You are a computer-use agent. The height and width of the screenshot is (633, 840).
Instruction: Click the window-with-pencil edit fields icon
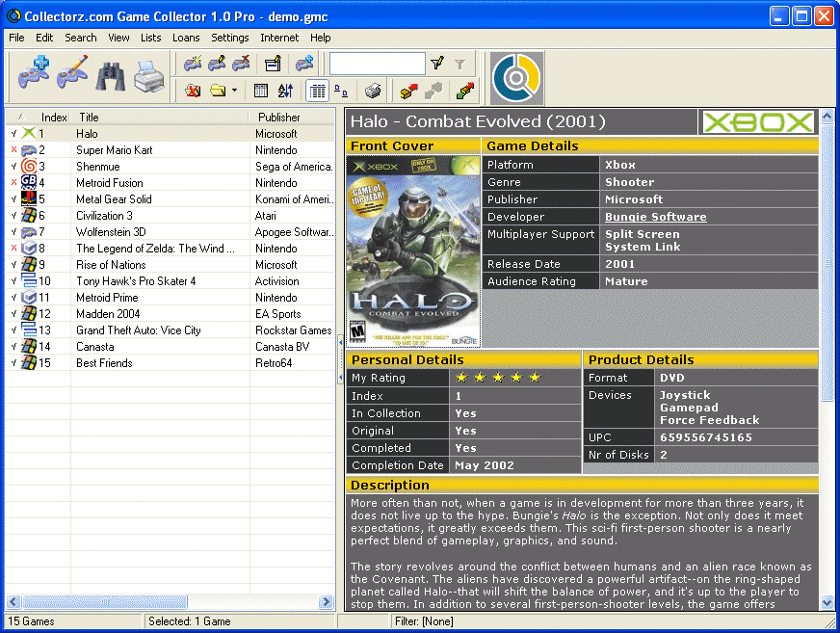[274, 64]
